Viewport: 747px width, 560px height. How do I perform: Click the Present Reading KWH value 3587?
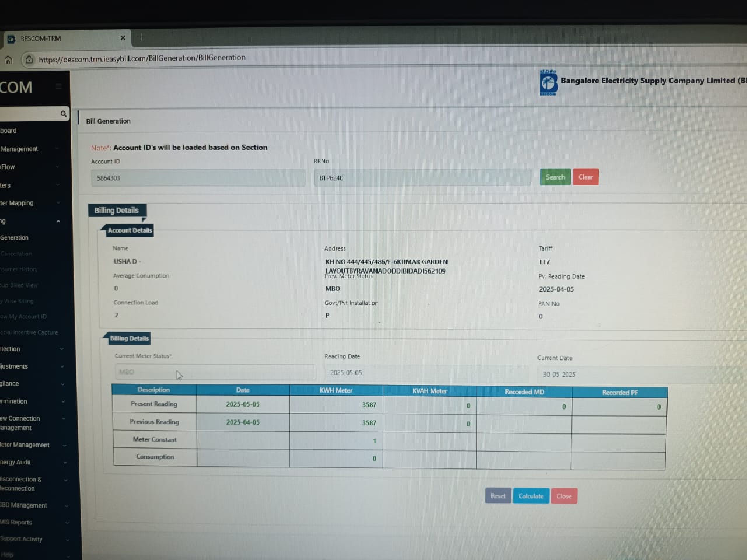tap(369, 405)
